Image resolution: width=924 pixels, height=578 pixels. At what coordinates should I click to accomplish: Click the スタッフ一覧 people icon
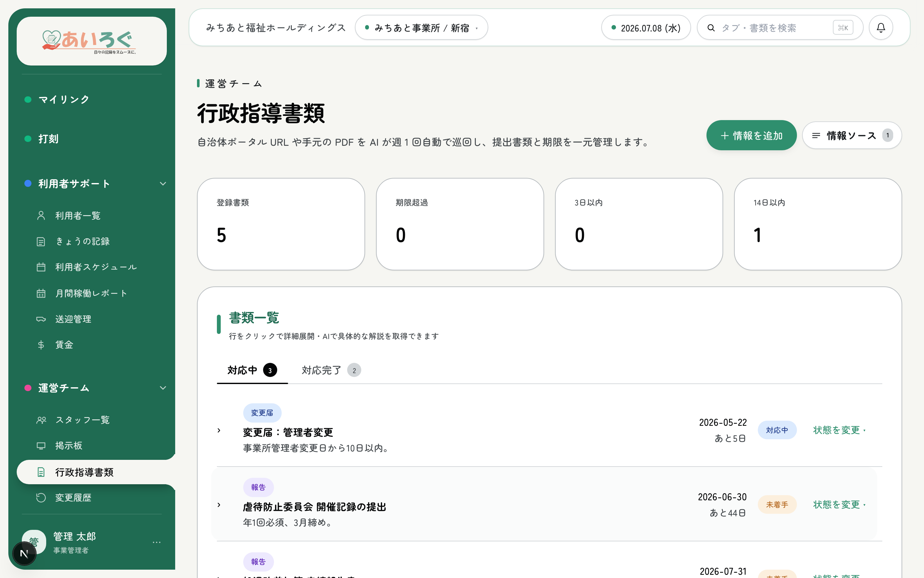click(x=41, y=420)
